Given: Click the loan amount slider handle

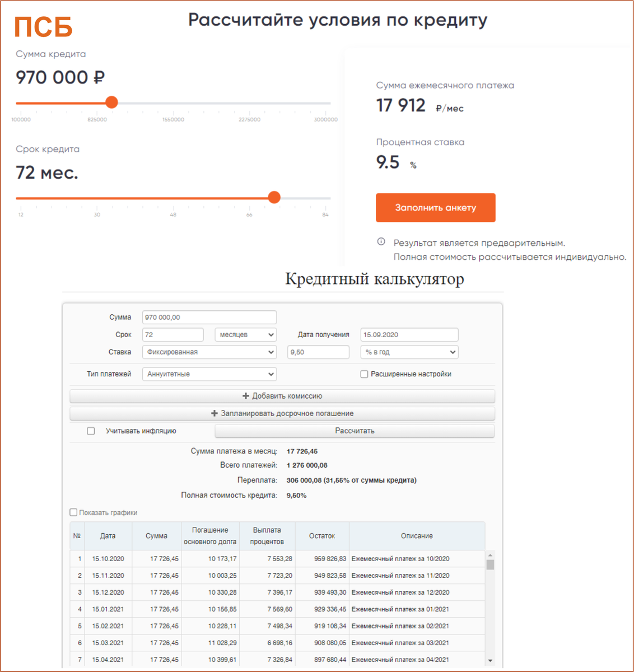Looking at the screenshot, I should click(111, 102).
